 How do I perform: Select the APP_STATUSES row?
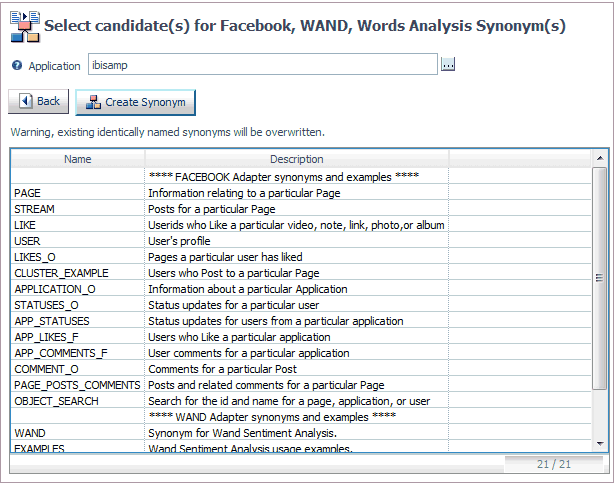pyautogui.click(x=301, y=321)
